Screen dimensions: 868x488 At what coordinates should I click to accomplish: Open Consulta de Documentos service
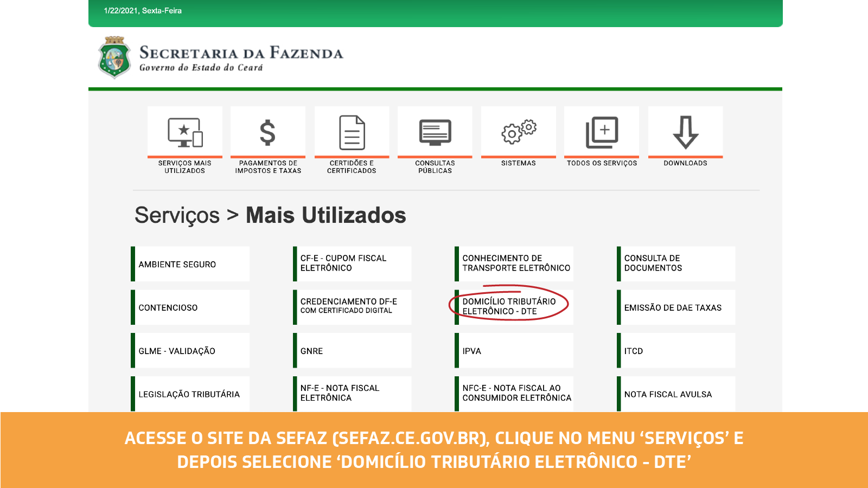[x=676, y=264]
